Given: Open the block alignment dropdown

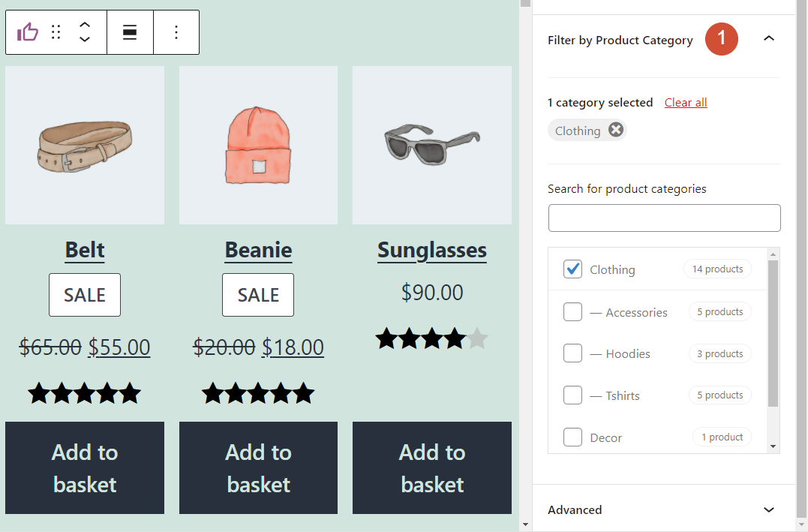Looking at the screenshot, I should [x=130, y=32].
